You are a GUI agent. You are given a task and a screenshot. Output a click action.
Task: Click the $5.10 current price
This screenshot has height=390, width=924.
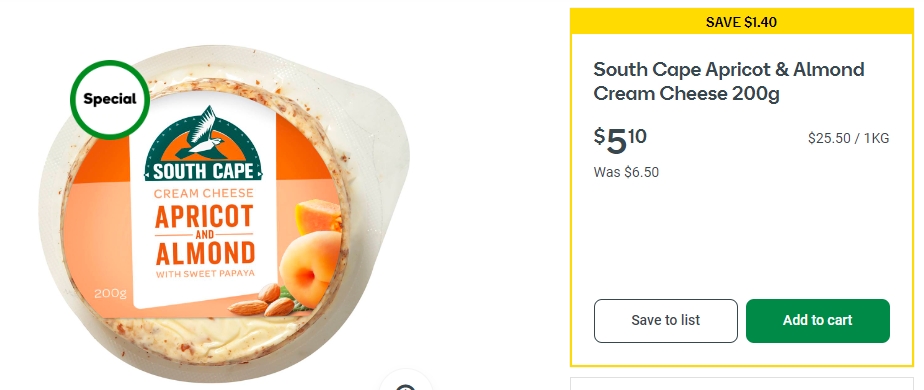coord(620,141)
